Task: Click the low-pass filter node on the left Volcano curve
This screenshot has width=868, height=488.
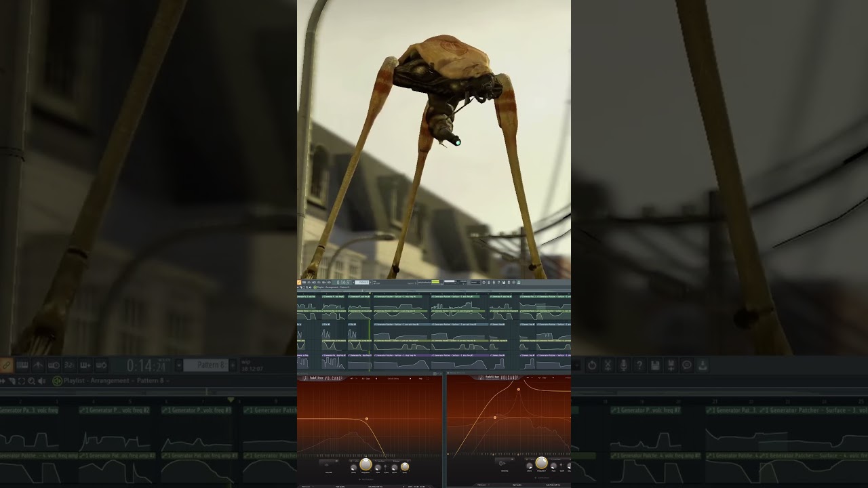Action: 367,419
